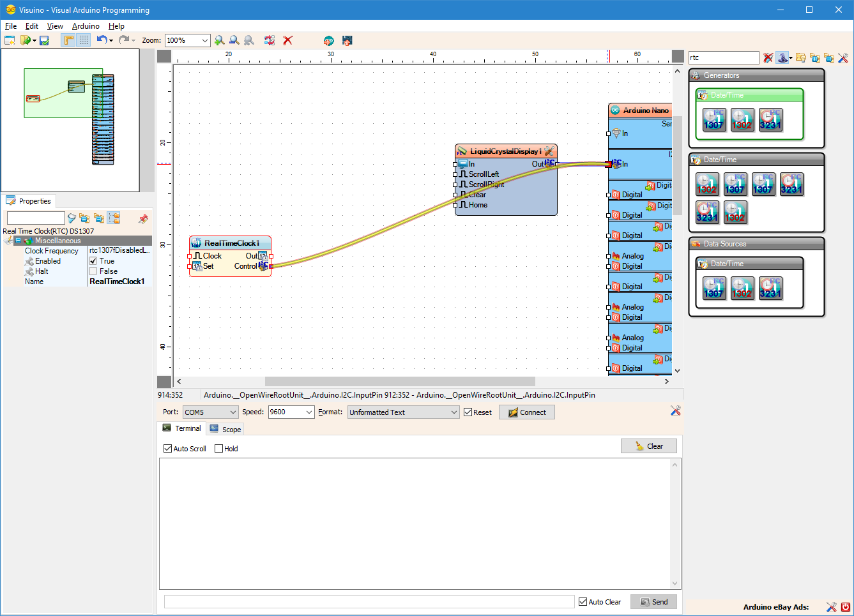The width and height of the screenshot is (854, 616).
Task: Switch to the Scope tab
Action: click(225, 430)
